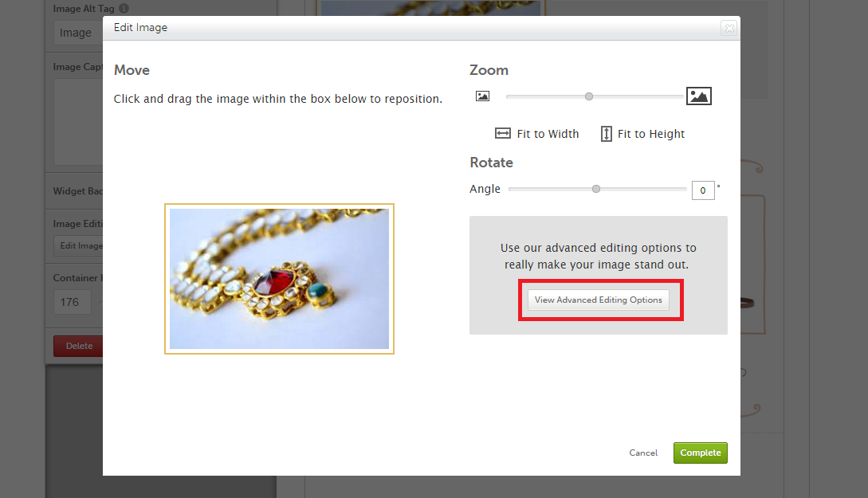This screenshot has height=498, width=868.
Task: Click the Image Alt Tag info icon
Action: (124, 8)
